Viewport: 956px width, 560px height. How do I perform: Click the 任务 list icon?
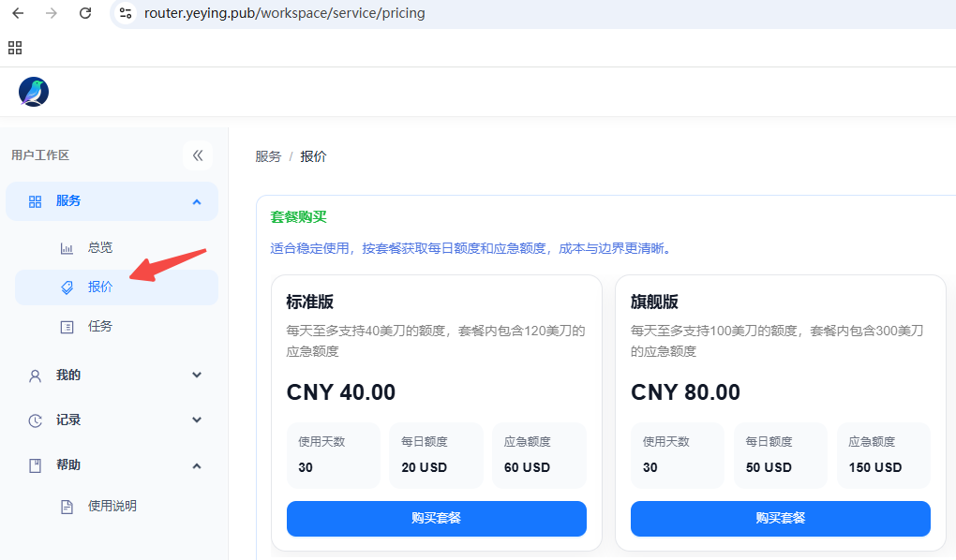67,327
